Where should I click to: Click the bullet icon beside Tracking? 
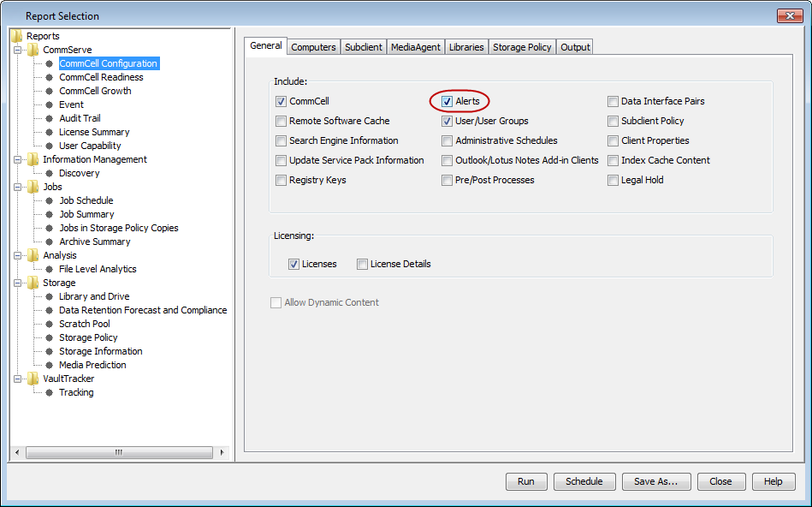coord(49,392)
